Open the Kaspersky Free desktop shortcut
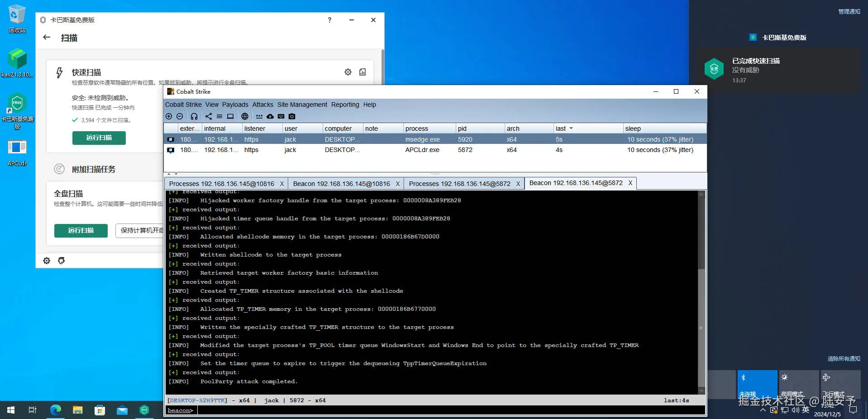Screen dimensions: 868x419 click(x=17, y=111)
